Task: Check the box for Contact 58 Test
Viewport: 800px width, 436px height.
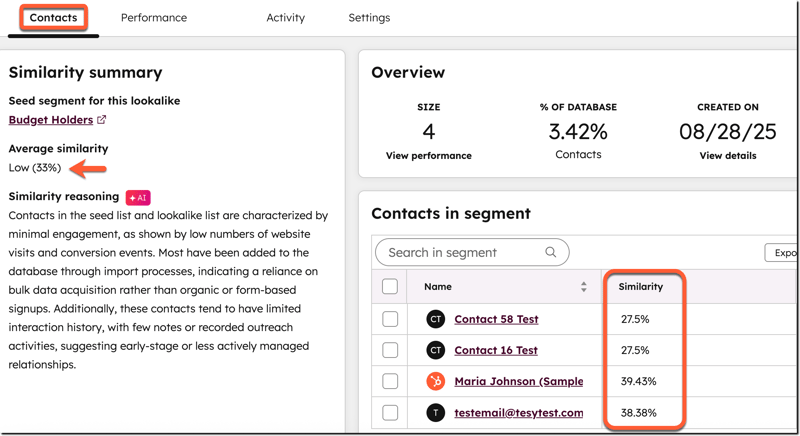Action: point(390,319)
